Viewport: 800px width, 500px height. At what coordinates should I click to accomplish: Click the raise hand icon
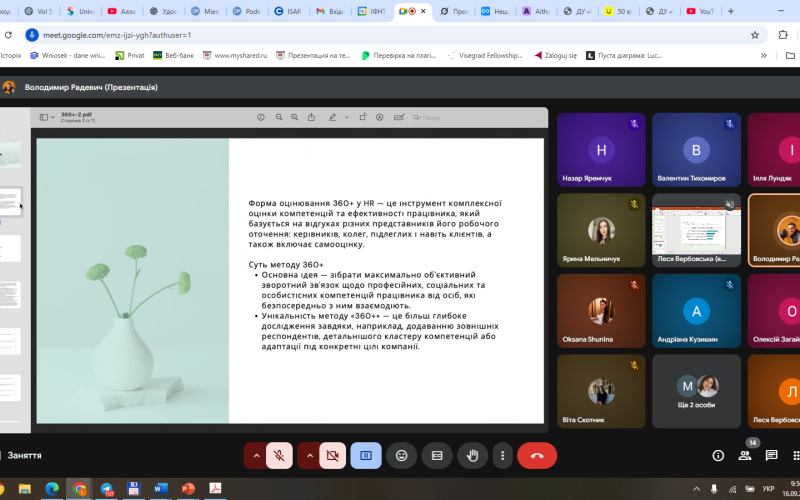(x=472, y=455)
